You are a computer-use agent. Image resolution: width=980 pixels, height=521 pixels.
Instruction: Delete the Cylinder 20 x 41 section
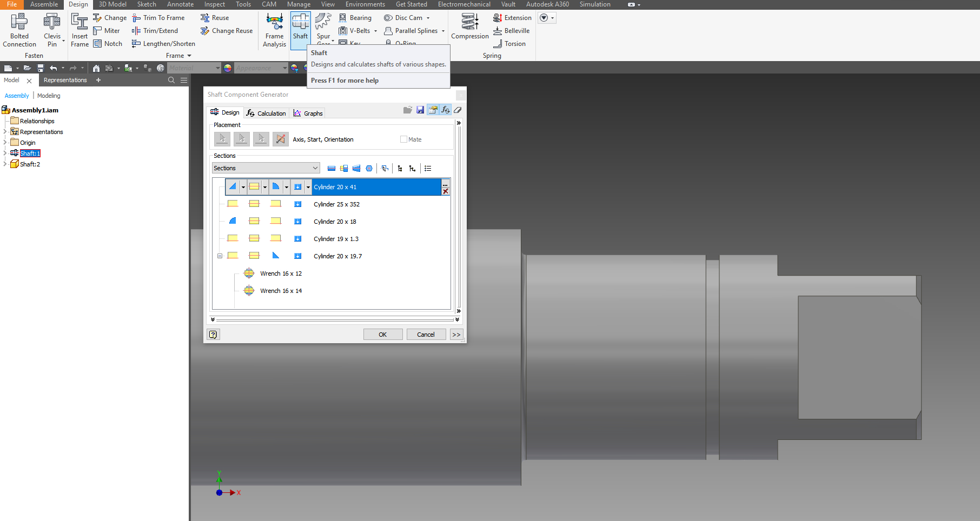(446, 191)
